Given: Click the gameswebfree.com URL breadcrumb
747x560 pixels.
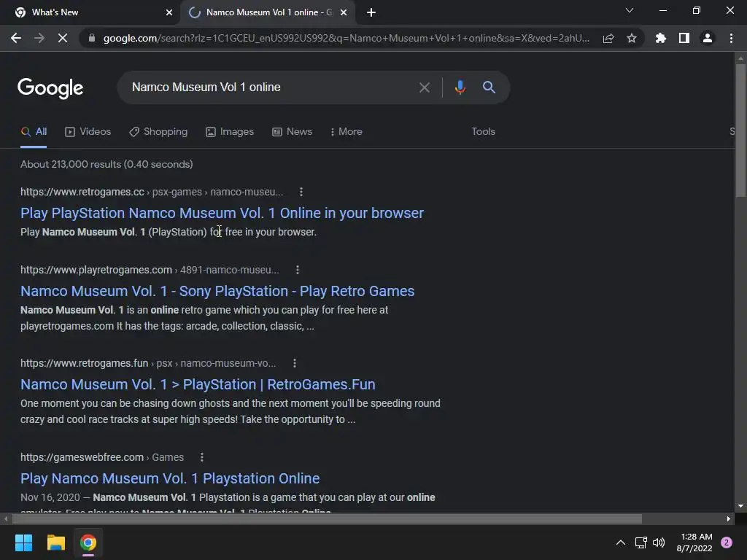Looking at the screenshot, I should pos(102,457).
